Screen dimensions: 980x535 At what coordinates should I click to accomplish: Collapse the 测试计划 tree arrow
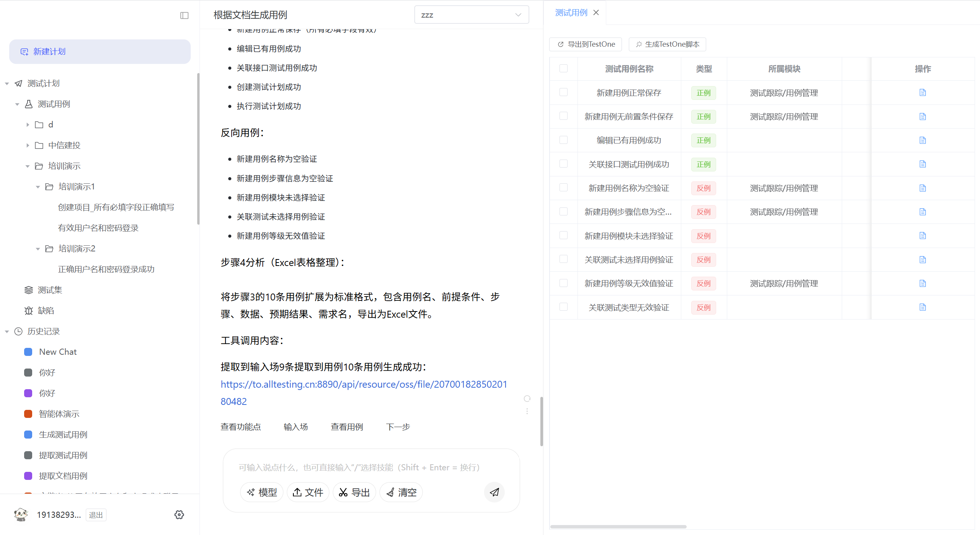tap(7, 83)
